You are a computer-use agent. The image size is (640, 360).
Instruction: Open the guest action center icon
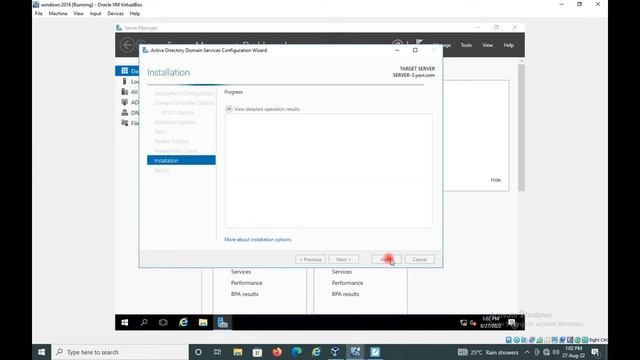[512, 322]
